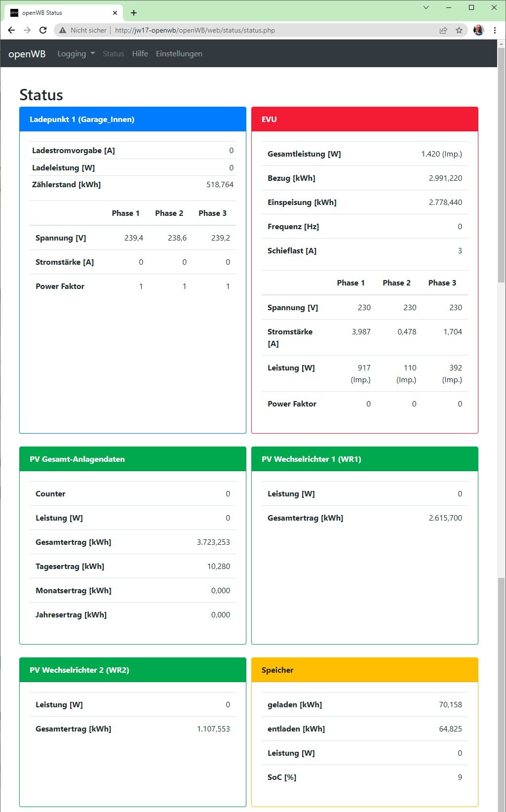Viewport: 506px width, 812px height.
Task: Click EVU Phase 3 Leistung 392 (Imp.)
Action: (452, 374)
